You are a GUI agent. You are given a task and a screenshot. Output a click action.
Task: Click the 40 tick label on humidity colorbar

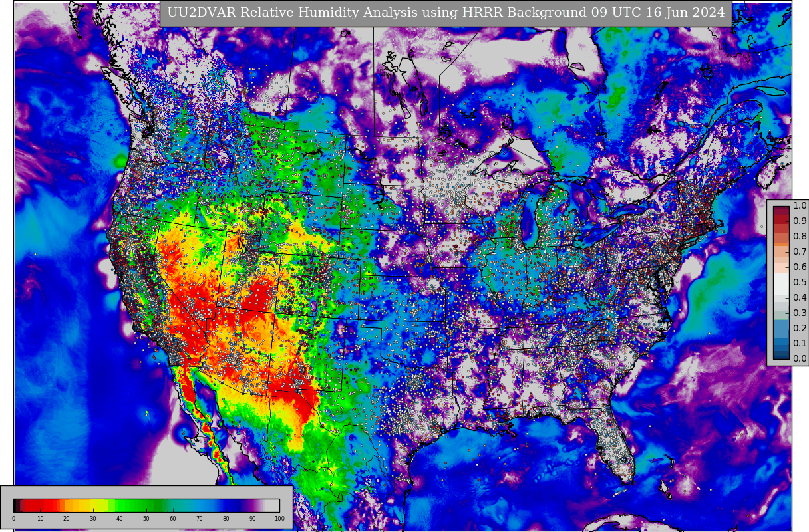pyautogui.click(x=120, y=518)
